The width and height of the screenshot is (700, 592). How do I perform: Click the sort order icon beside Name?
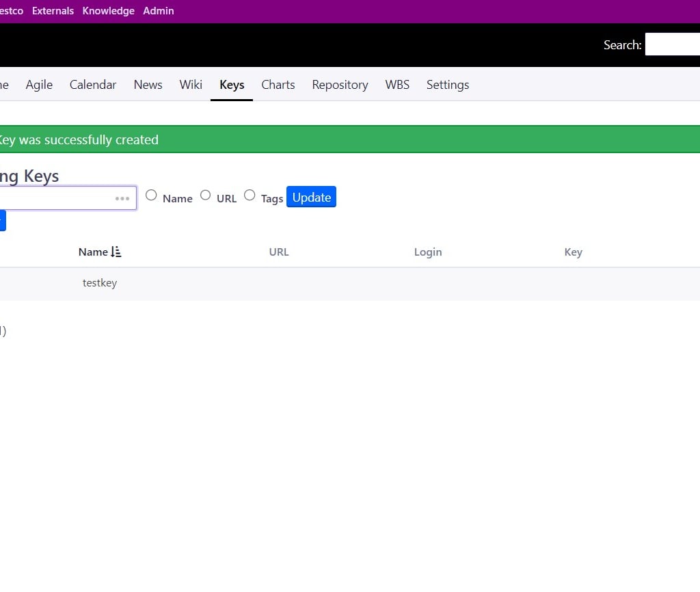click(x=116, y=252)
